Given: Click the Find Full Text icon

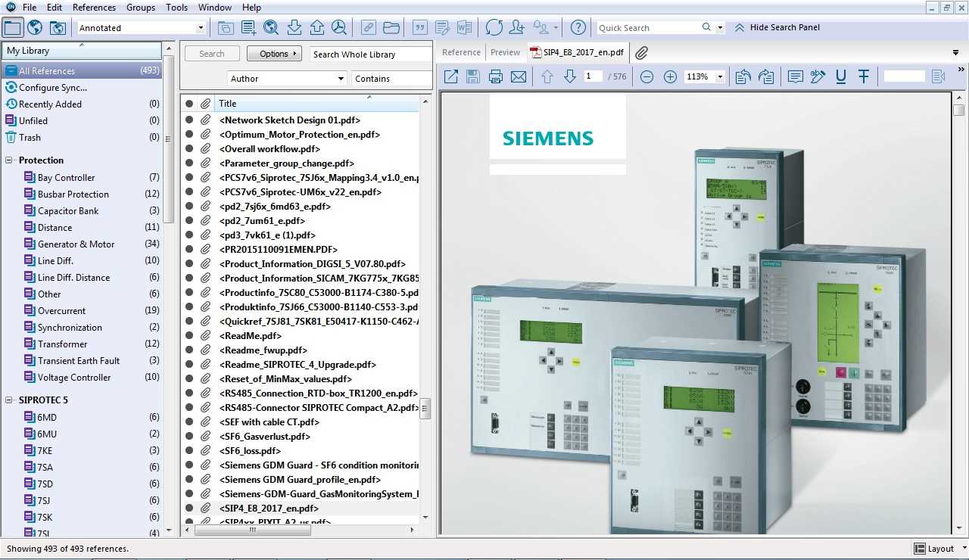Looking at the screenshot, I should pos(339,28).
